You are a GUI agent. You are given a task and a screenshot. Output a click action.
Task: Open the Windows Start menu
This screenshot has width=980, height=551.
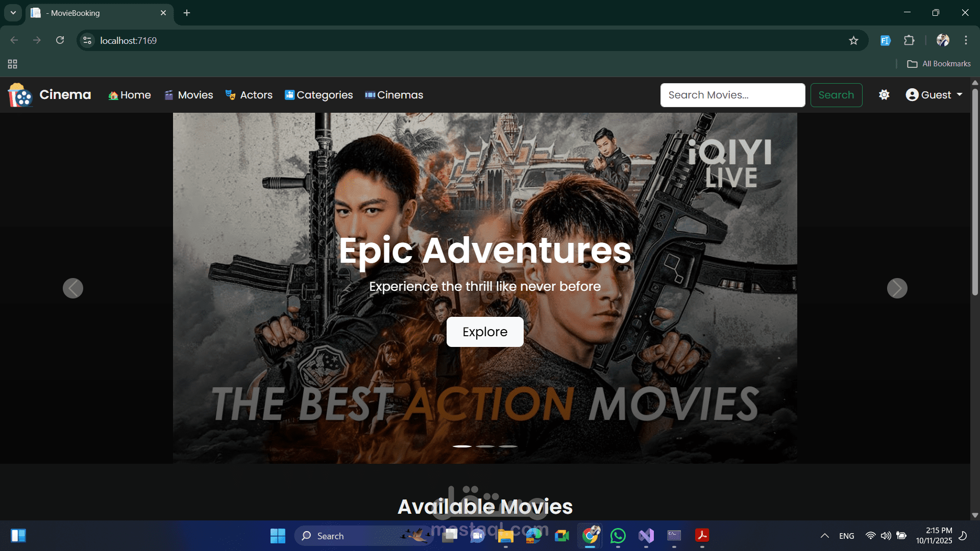point(278,536)
